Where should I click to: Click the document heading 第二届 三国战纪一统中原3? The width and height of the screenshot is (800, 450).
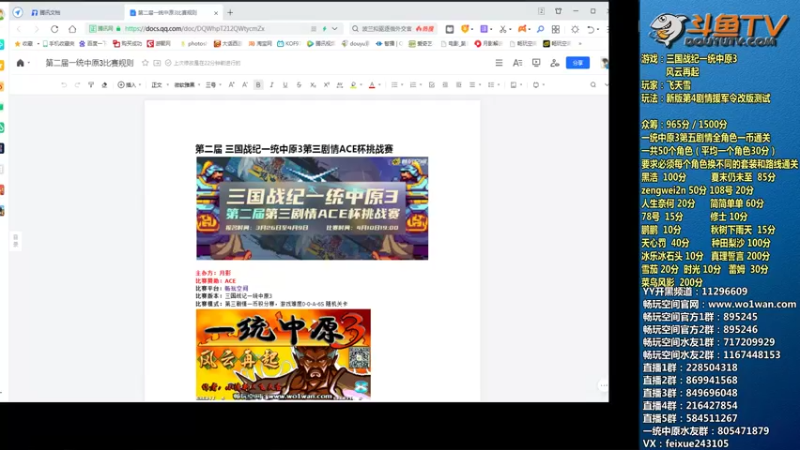(294, 149)
